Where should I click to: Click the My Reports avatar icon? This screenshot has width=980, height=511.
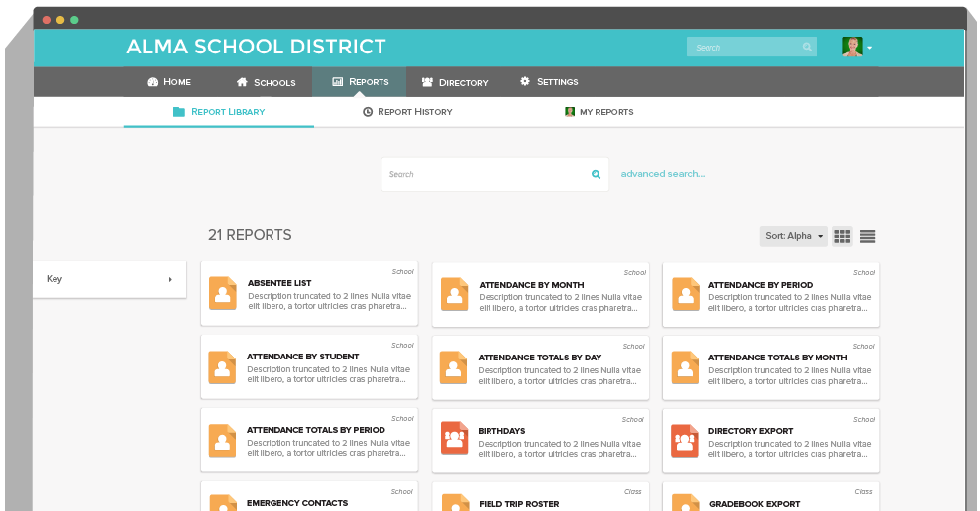pos(570,112)
